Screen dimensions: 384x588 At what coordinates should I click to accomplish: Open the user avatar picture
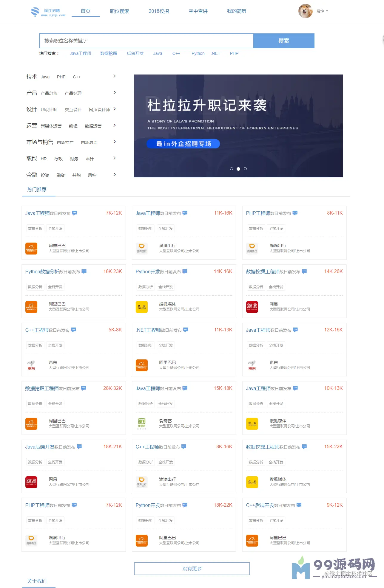pos(306,11)
